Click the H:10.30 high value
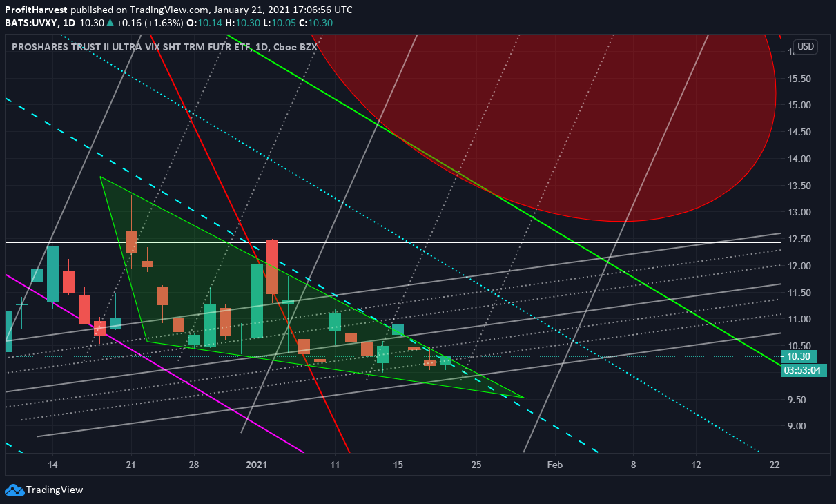Viewport: 836px width, 504px height. click(242, 23)
